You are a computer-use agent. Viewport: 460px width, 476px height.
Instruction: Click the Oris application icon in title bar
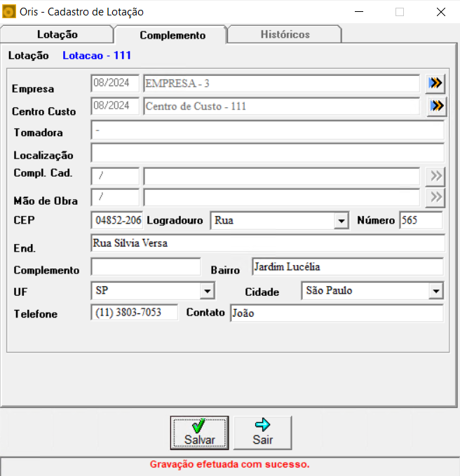(9, 12)
